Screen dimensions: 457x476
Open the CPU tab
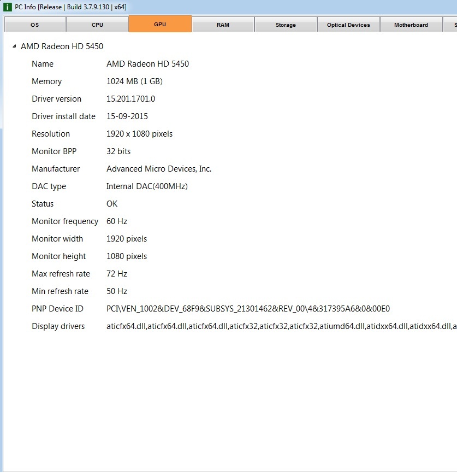(97, 25)
